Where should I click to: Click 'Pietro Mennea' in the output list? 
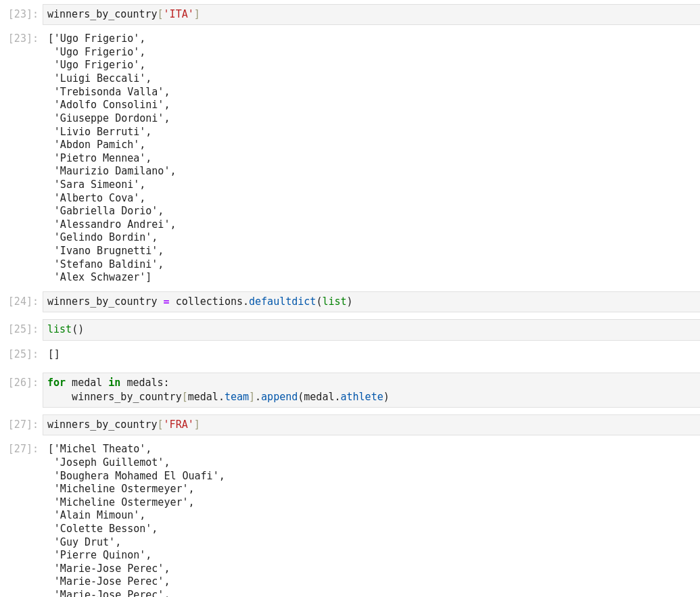101,158
